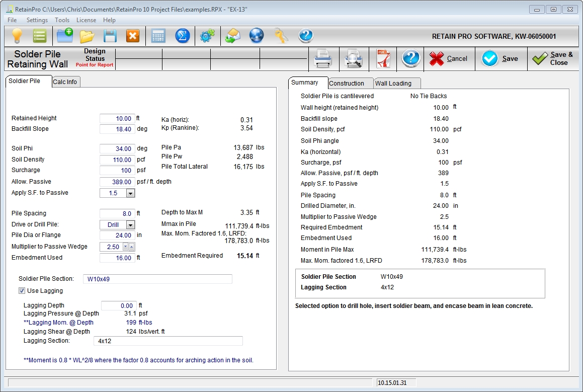Click the light bulb icon in toolbar
Viewport: 583px width, 392px height.
pos(18,36)
